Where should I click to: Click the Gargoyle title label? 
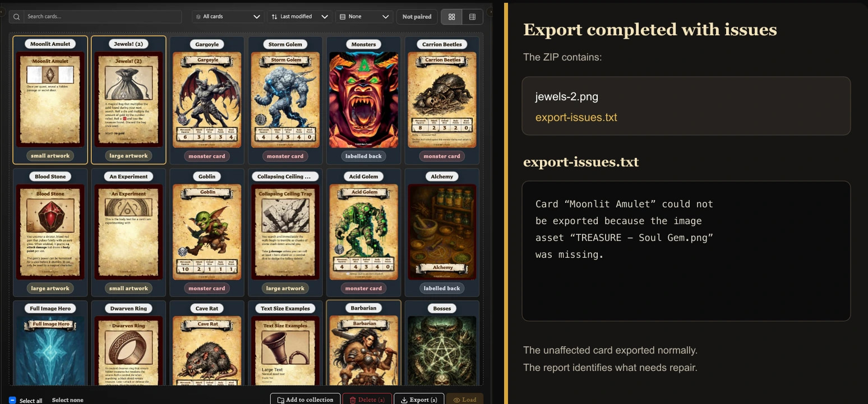click(x=207, y=44)
